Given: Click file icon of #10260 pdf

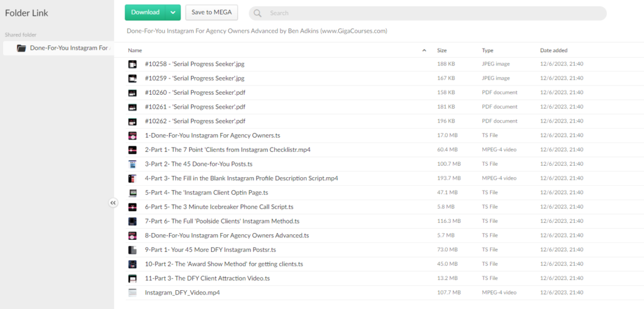Looking at the screenshot, I should (132, 92).
